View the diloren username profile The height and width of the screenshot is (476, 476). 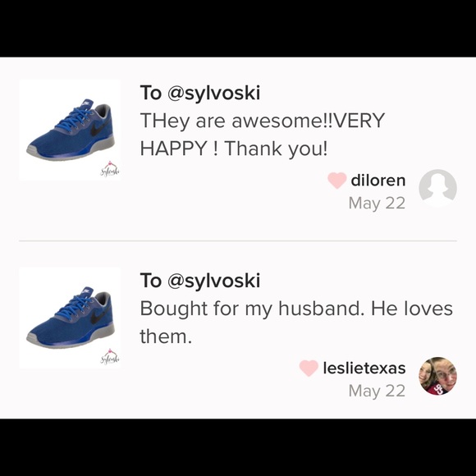pos(378,181)
